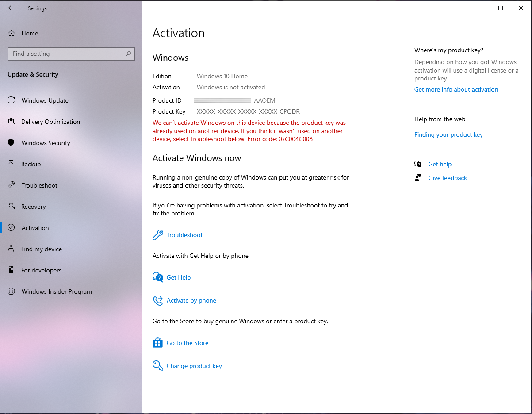The image size is (532, 414).
Task: Click the Activate by phone icon
Action: [158, 301]
